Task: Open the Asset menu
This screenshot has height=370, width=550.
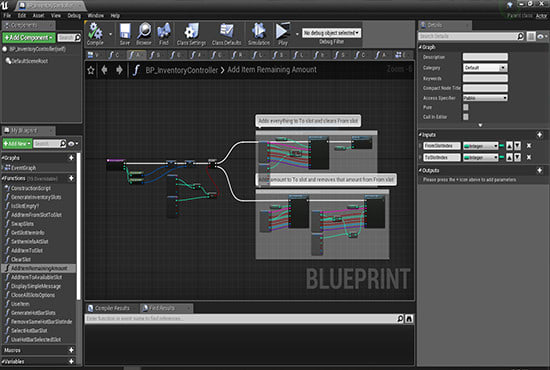Action: (38, 15)
